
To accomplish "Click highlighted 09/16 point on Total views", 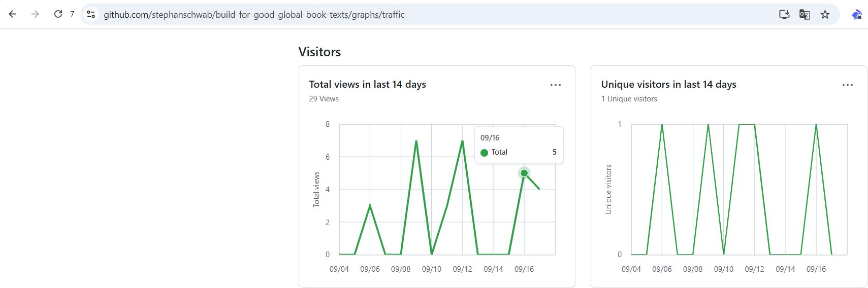I will tap(524, 173).
